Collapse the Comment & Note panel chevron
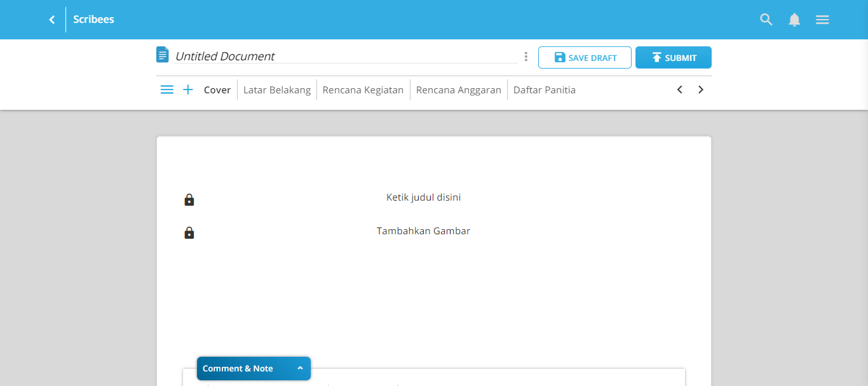 tap(299, 368)
